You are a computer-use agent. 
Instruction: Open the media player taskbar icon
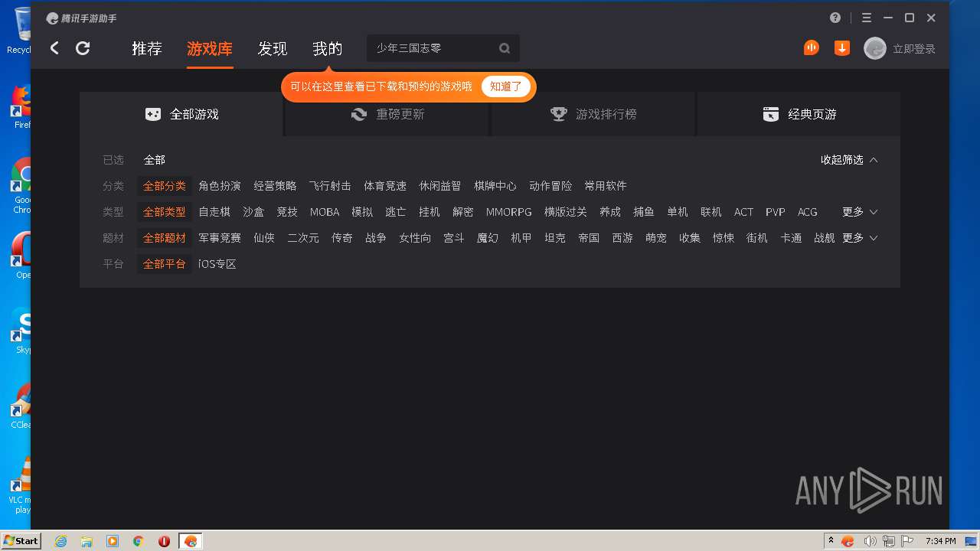pyautogui.click(x=113, y=541)
